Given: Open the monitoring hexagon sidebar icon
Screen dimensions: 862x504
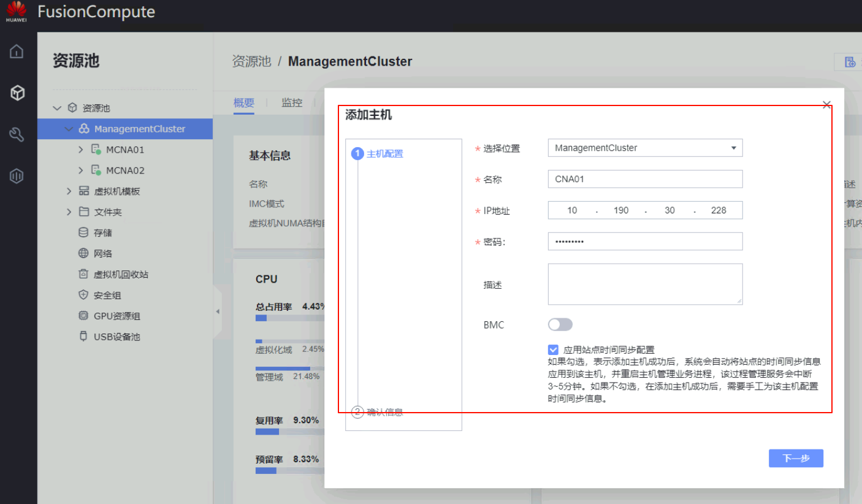Looking at the screenshot, I should click(x=17, y=177).
